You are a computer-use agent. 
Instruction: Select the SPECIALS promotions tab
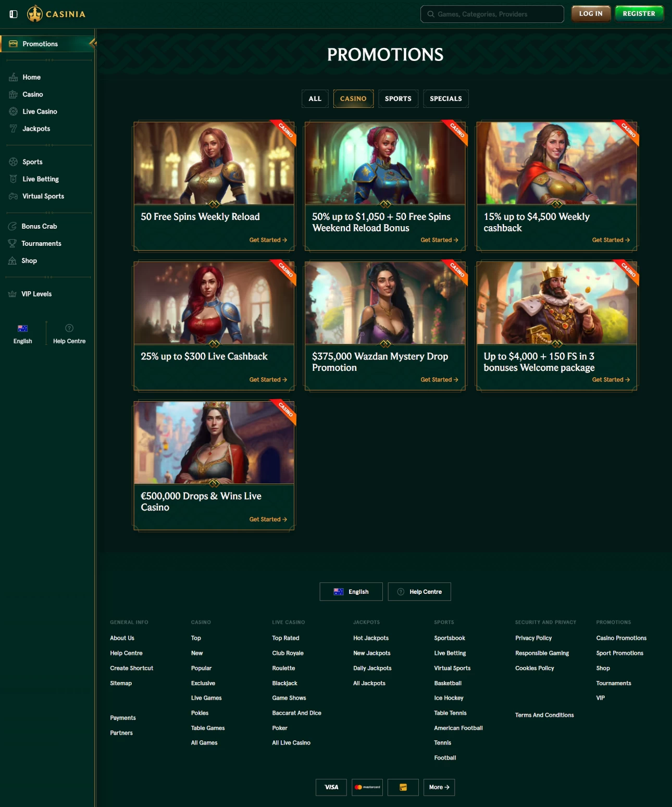[446, 98]
